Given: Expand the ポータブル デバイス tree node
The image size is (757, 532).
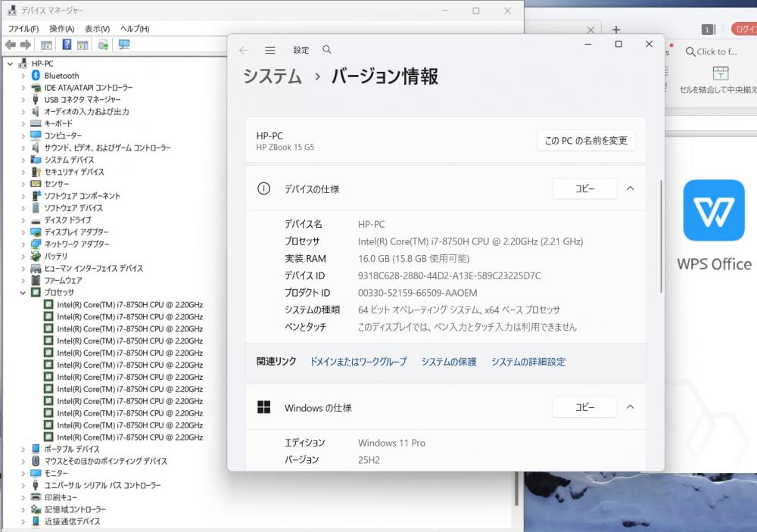Looking at the screenshot, I should [x=23, y=449].
